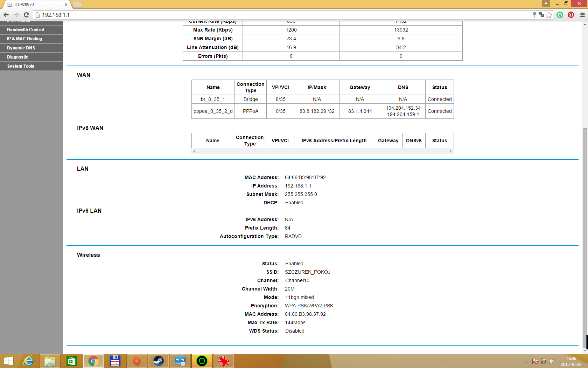Open Bandwidth Control in the sidebar
This screenshot has width=588, height=368.
(x=26, y=30)
